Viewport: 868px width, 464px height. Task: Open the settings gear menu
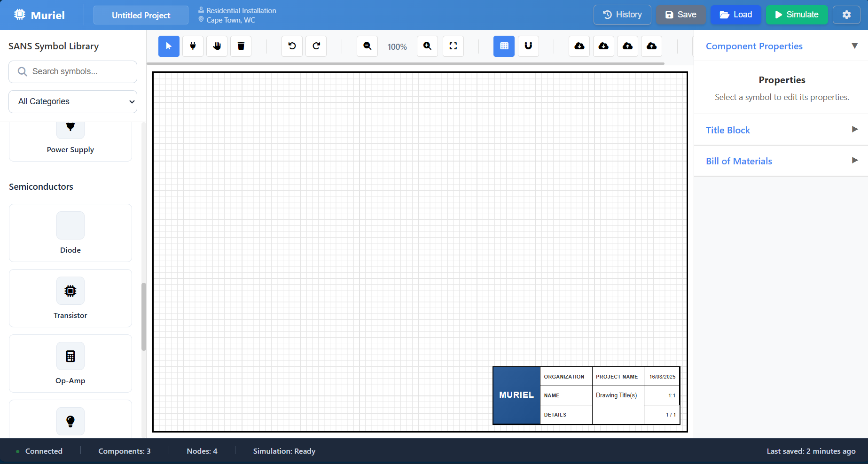point(846,15)
